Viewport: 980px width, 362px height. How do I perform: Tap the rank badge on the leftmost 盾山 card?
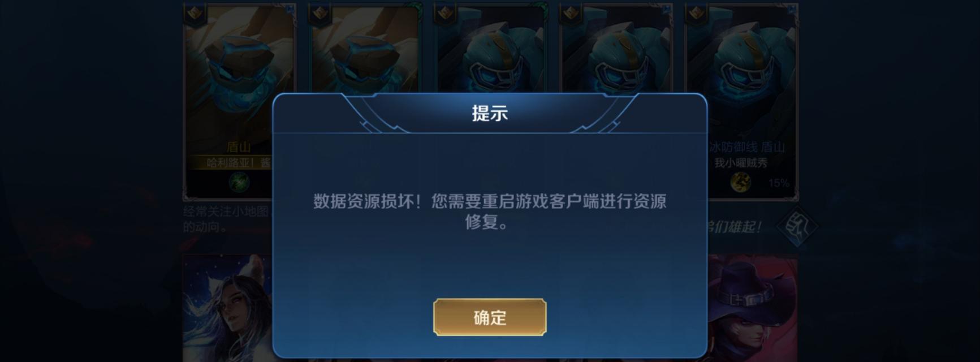pos(196,15)
